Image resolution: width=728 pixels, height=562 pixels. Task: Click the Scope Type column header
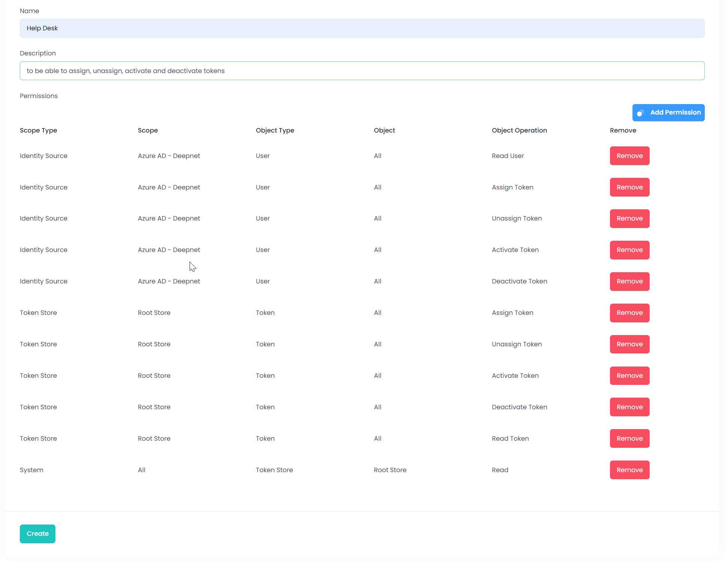pos(38,130)
